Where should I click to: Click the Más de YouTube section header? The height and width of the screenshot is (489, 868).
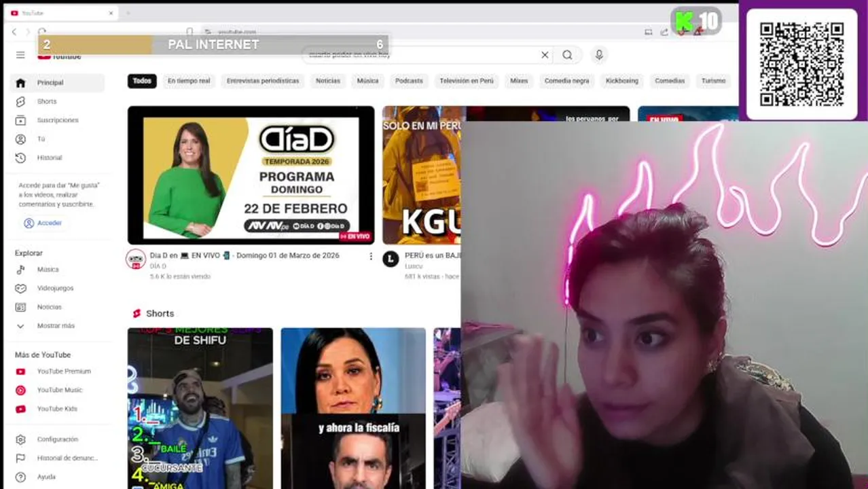click(x=43, y=355)
